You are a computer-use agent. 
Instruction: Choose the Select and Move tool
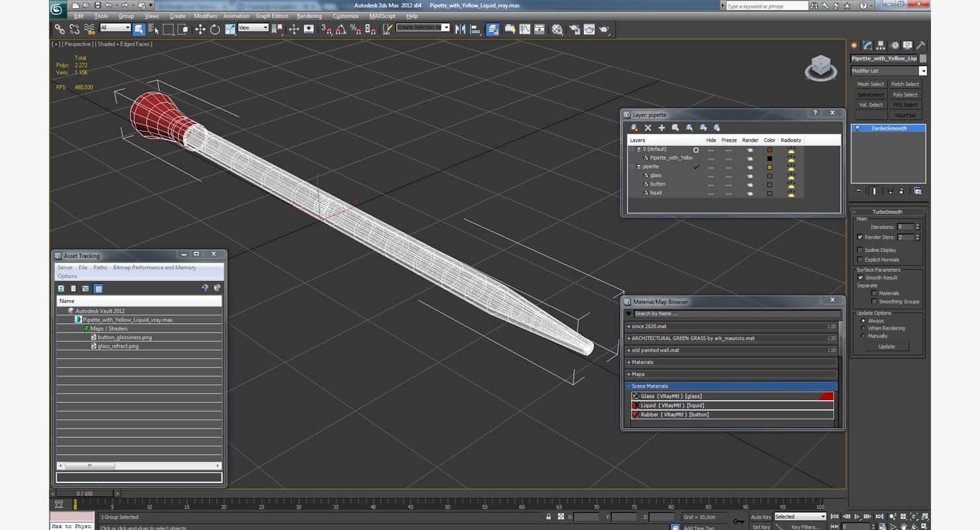click(x=200, y=29)
